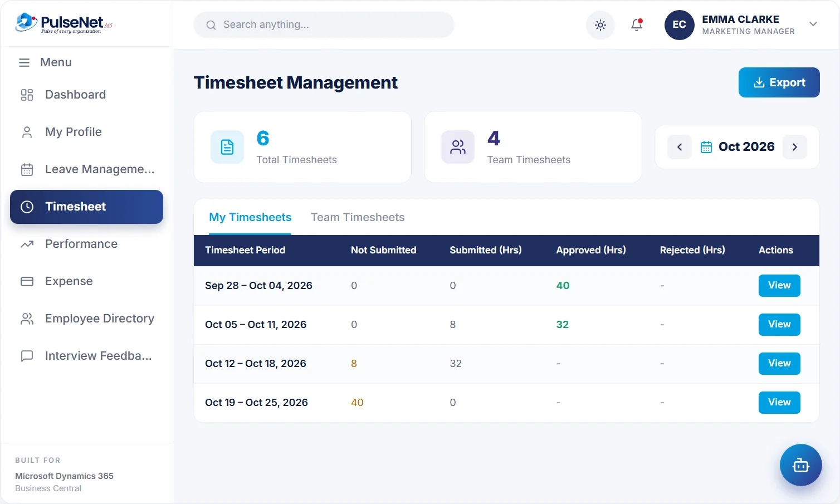Click 'Oct 05 – Oct 11, 2026' period
The image size is (840, 504).
click(256, 325)
